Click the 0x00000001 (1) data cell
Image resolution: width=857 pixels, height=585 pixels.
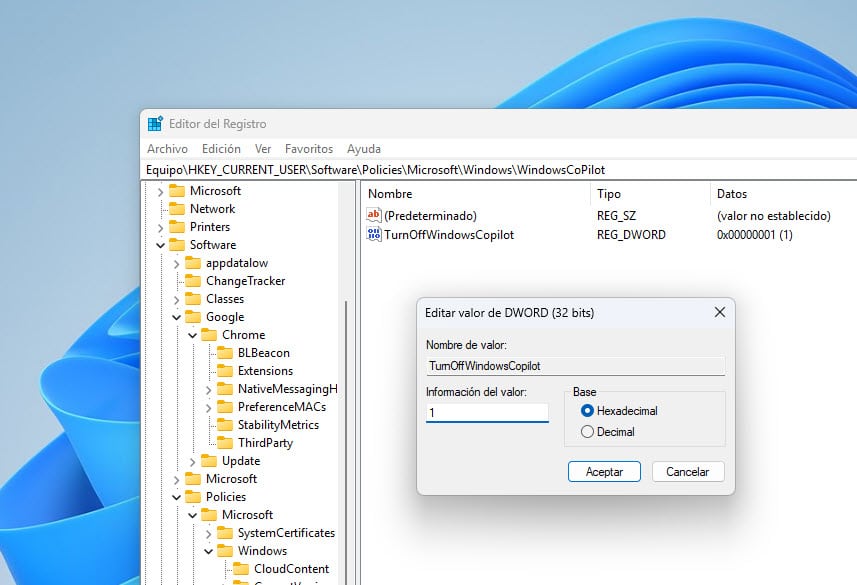tap(755, 235)
